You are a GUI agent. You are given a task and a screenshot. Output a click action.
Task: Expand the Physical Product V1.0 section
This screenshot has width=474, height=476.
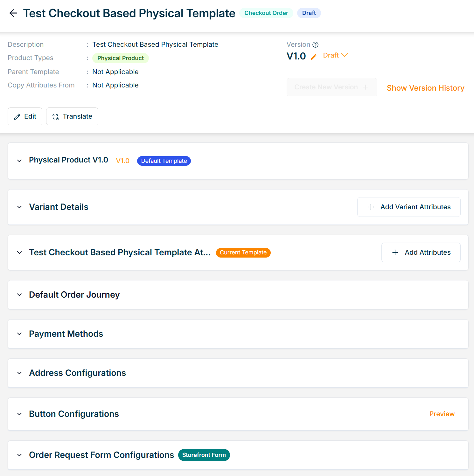pyautogui.click(x=19, y=161)
